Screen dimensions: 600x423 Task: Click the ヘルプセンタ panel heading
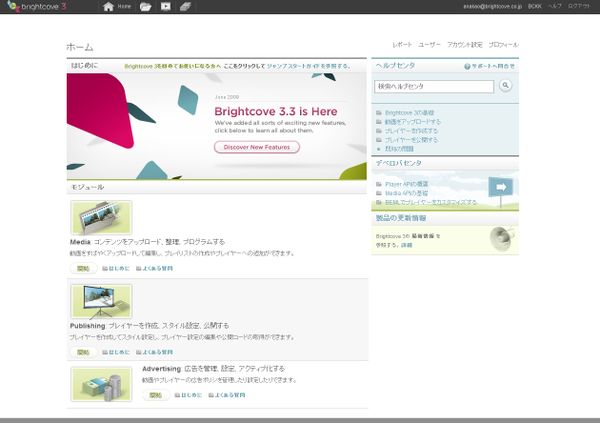point(395,66)
